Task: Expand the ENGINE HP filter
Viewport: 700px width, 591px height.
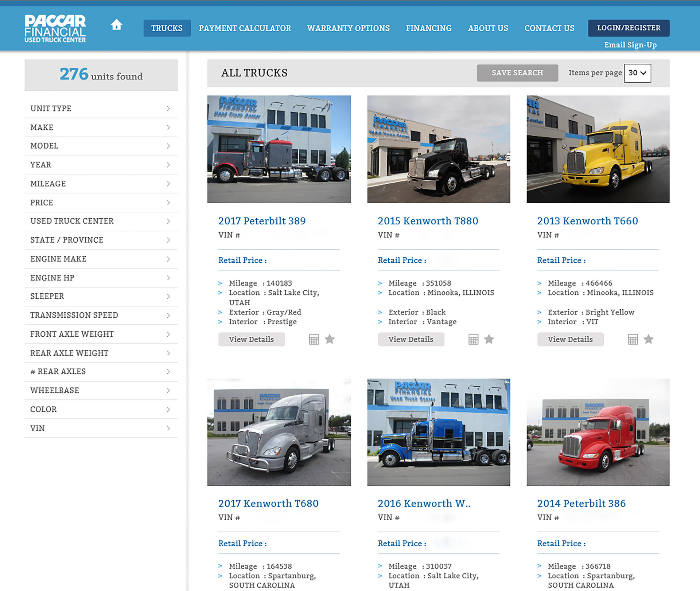Action: click(x=101, y=278)
